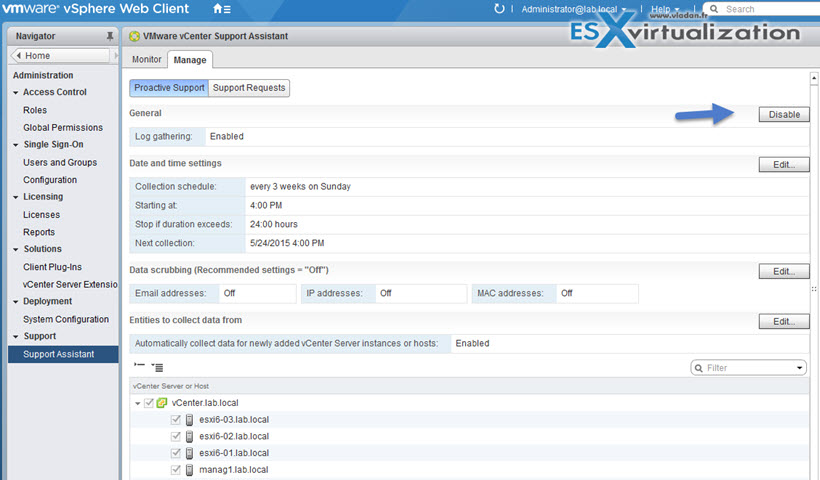Collapse the Access Control section
The image size is (820, 480).
pyautogui.click(x=16, y=93)
